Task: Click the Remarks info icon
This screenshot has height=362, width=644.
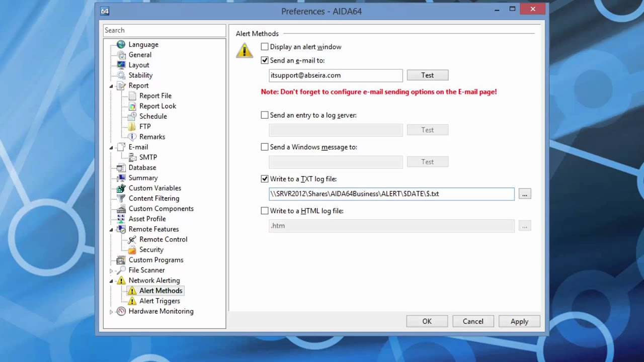Action: click(132, 137)
